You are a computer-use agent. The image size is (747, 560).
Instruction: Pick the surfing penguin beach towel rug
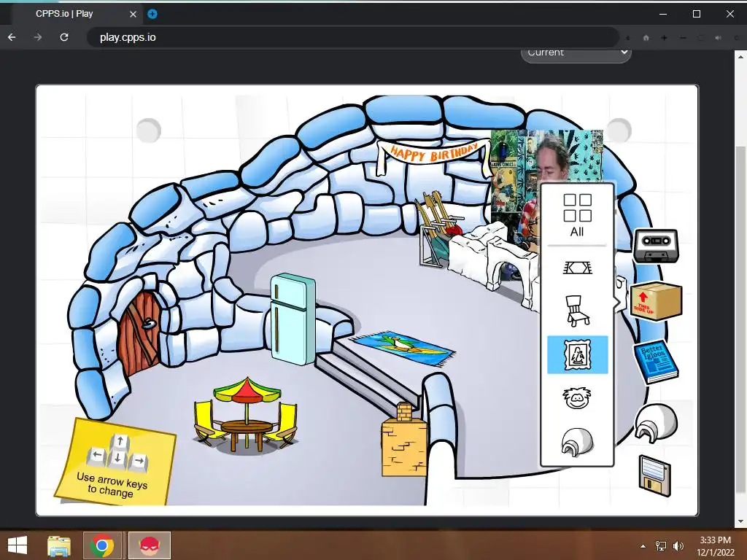(403, 349)
